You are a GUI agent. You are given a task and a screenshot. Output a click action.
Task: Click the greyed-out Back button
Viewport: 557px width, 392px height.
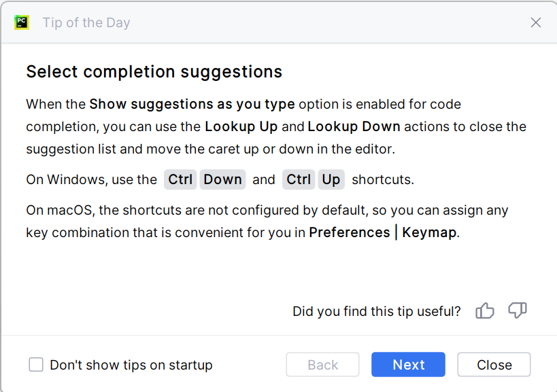click(x=322, y=365)
